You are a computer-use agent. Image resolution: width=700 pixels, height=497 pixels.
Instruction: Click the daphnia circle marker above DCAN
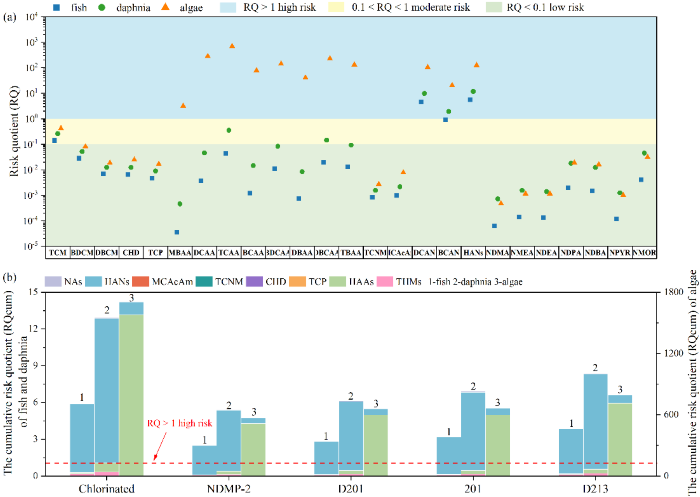click(425, 93)
